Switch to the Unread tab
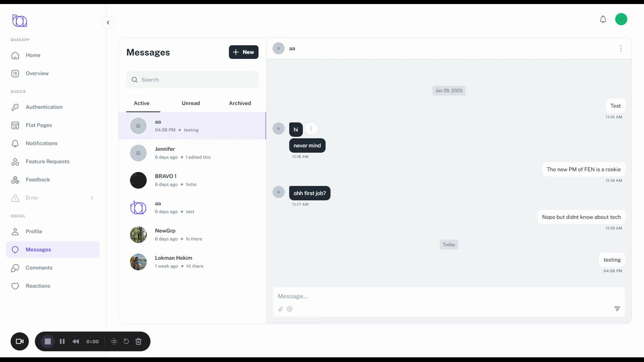This screenshot has width=644, height=362. coord(191,103)
